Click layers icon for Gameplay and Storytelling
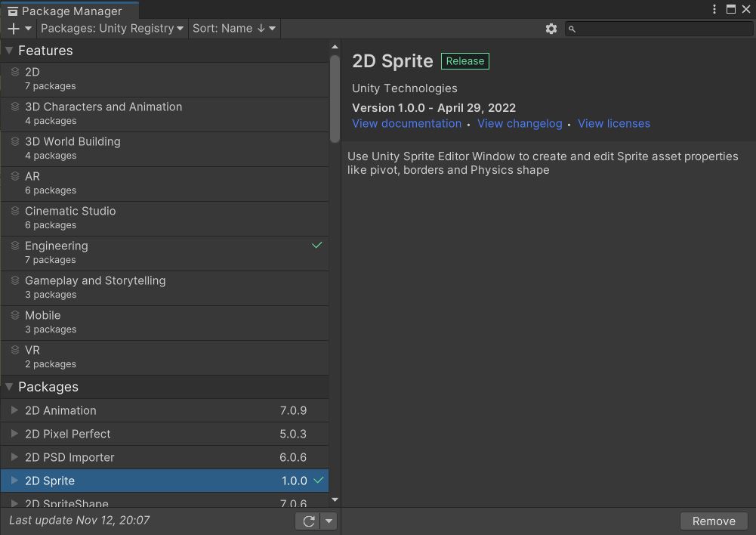The height and width of the screenshot is (535, 756). coord(15,280)
